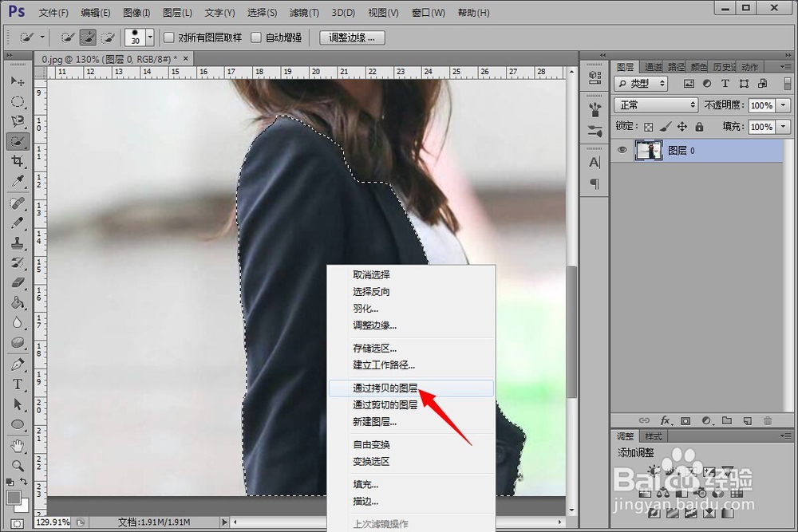Screen dimensions: 798x532
Task: Select the Pen tool
Action: (18, 365)
